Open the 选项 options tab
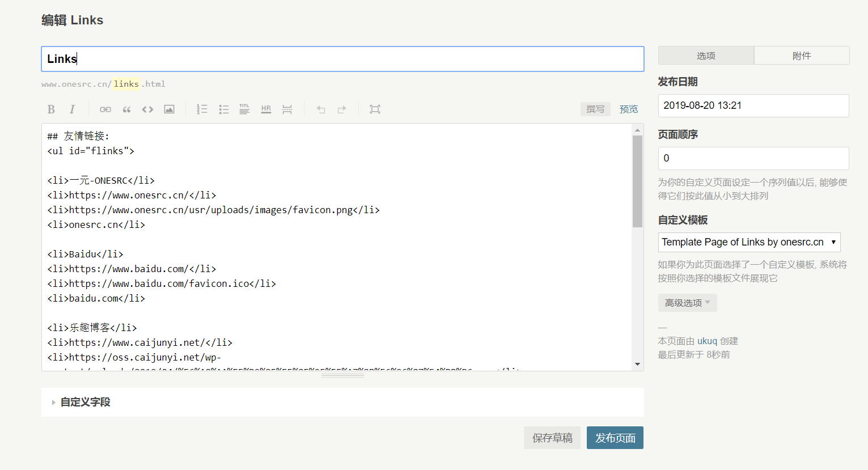Screen dimensions: 868x470 706,56
